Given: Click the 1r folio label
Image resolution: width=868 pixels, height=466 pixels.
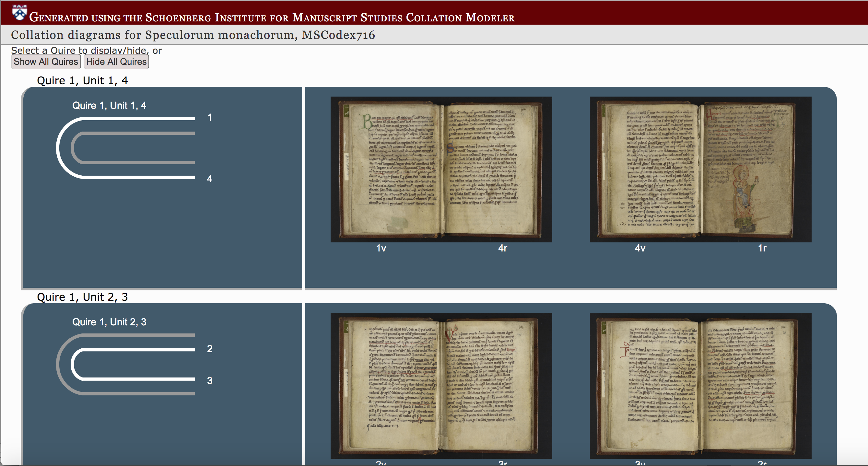Looking at the screenshot, I should (x=762, y=248).
